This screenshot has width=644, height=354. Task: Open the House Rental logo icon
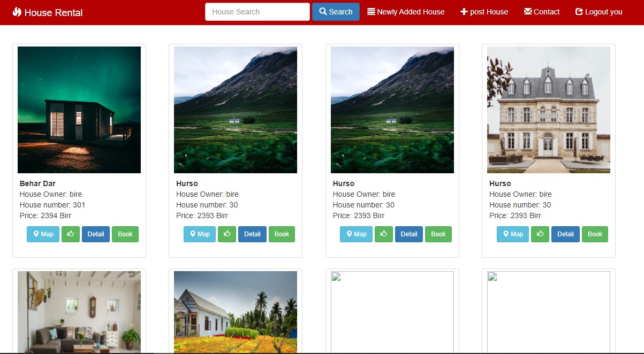tap(16, 12)
